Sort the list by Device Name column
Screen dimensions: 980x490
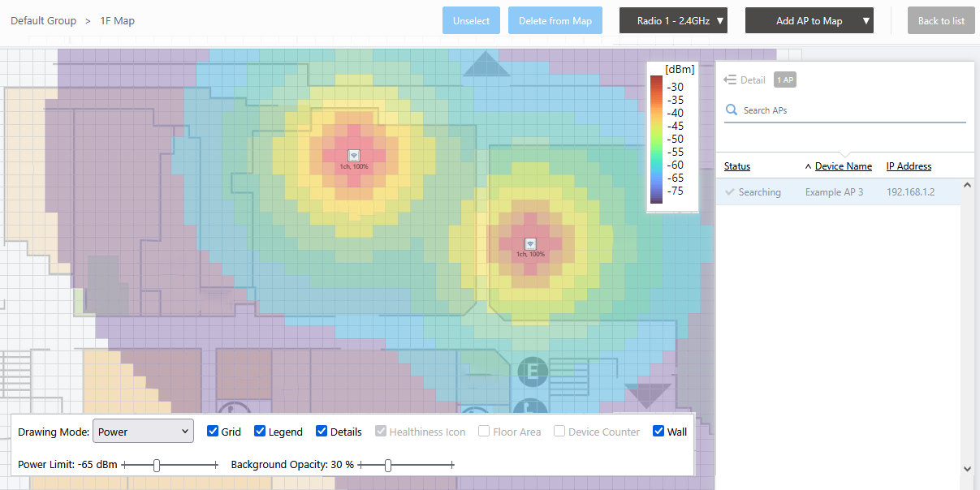click(x=843, y=166)
